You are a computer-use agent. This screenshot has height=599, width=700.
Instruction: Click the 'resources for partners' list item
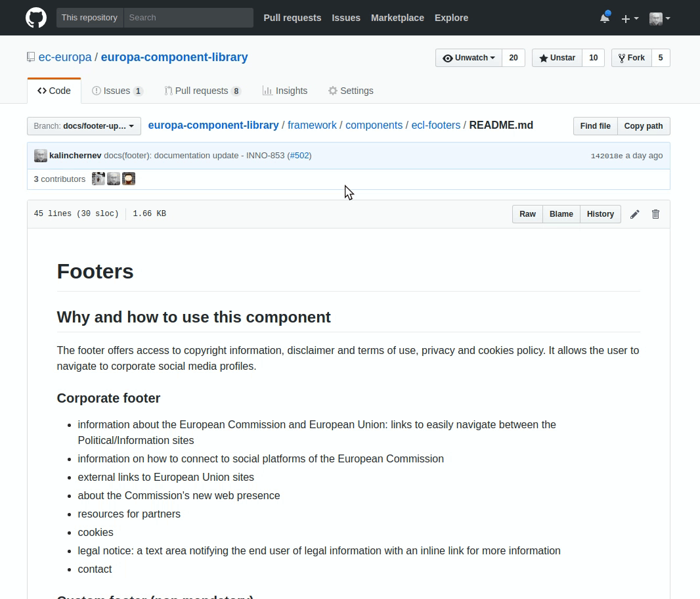click(x=129, y=514)
